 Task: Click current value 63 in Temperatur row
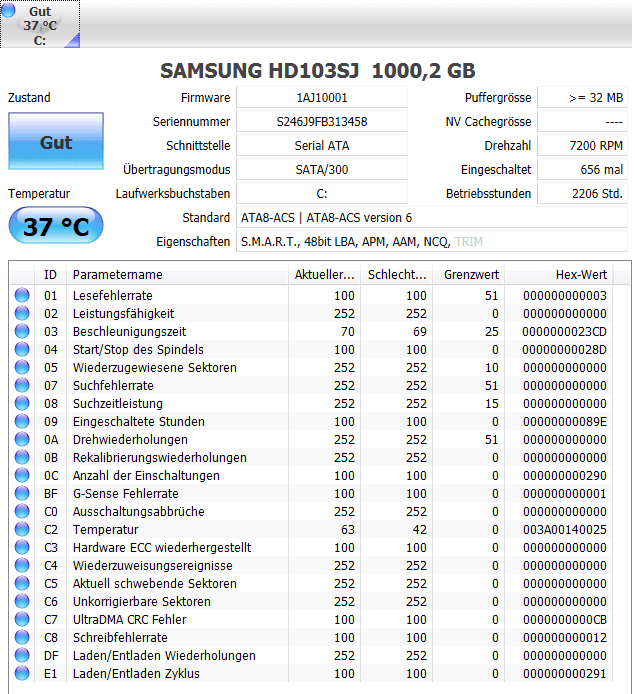click(347, 529)
